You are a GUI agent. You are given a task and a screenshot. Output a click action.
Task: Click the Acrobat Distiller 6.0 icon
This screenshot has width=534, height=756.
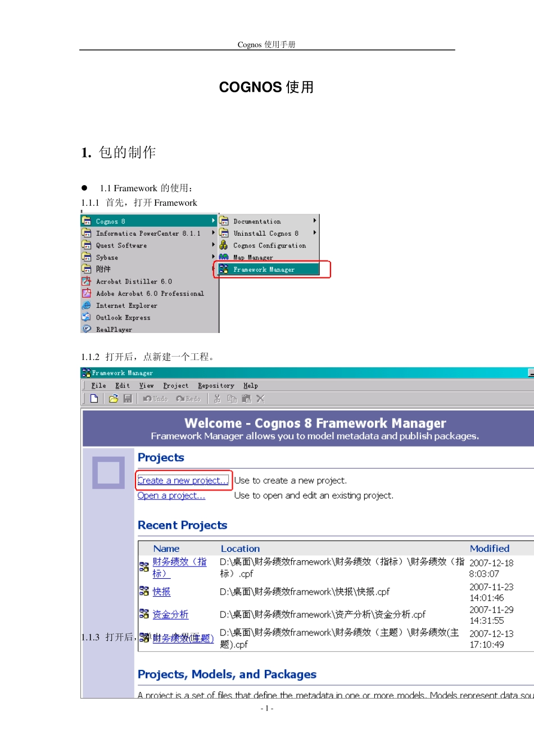[87, 281]
